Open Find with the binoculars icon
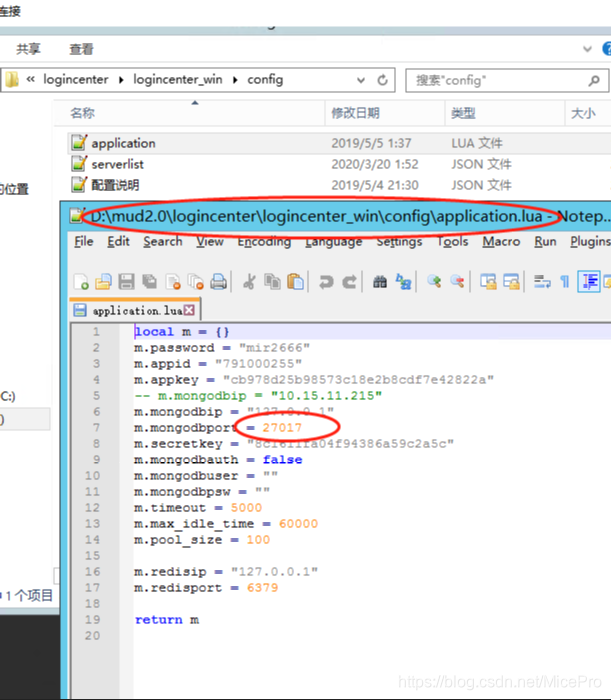The width and height of the screenshot is (611, 700). point(380,282)
